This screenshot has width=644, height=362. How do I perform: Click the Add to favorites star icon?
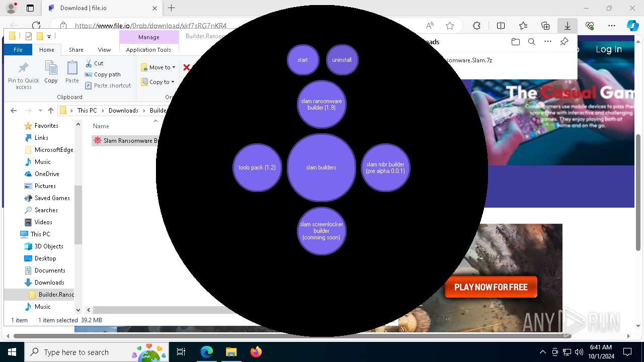(450, 26)
